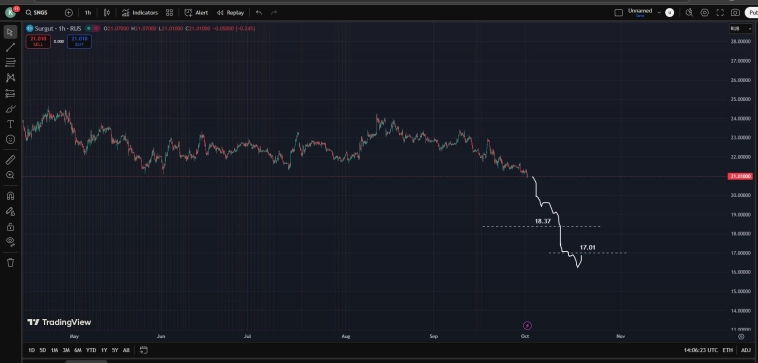Viewport: 758px width, 363px height.
Task: Start bar Replay mode
Action: (230, 13)
